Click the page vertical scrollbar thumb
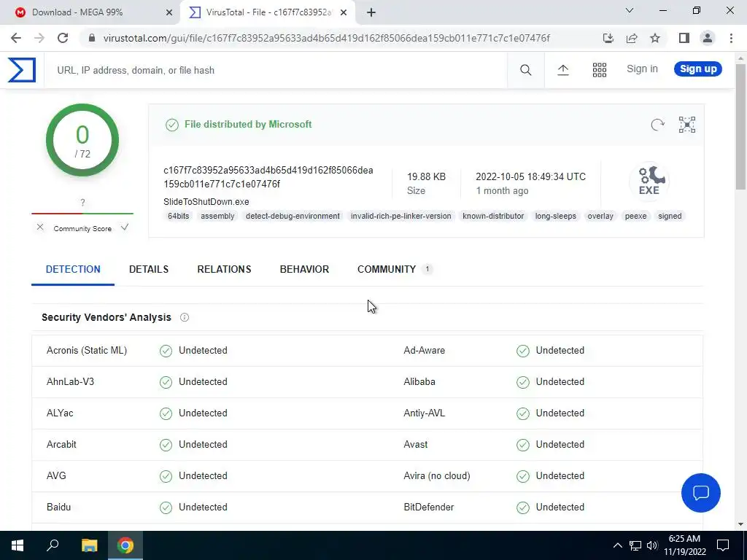The image size is (747, 560). point(741,128)
